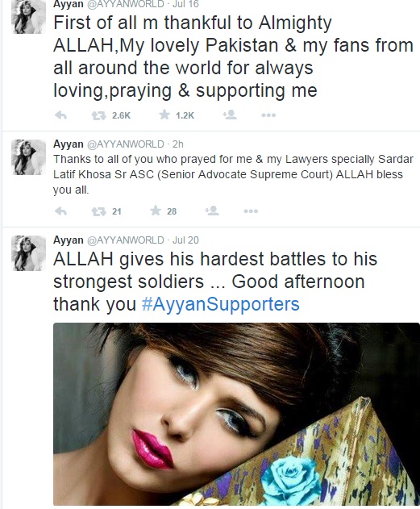The height and width of the screenshot is (509, 420).
Task: Open the photo attached to the Jul 20 tweet
Action: click(x=236, y=414)
